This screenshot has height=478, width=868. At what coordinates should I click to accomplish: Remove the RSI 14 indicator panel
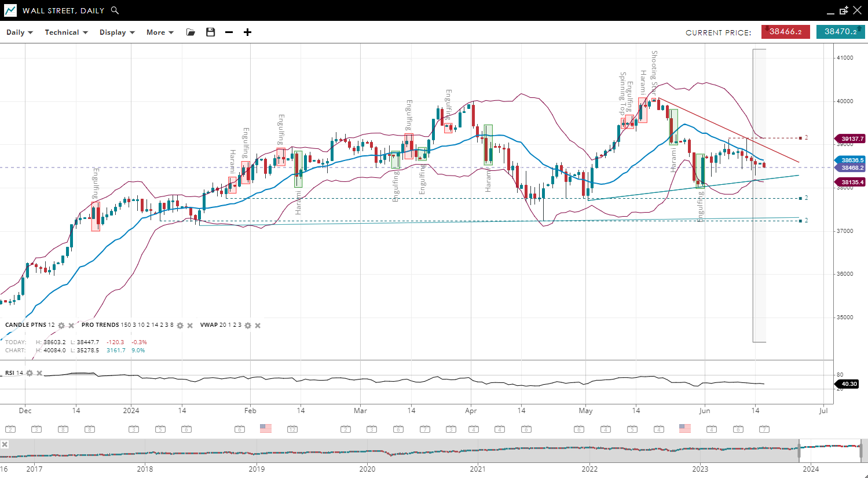(x=39, y=373)
